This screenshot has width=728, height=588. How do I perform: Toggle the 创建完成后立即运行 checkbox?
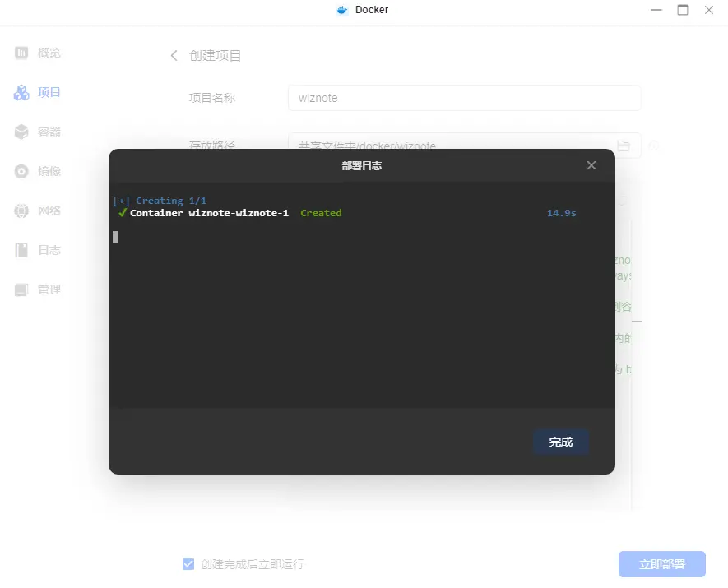click(x=188, y=564)
